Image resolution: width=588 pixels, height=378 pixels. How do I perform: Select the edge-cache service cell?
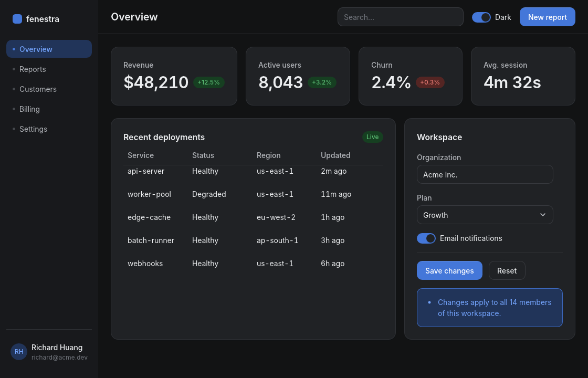click(149, 217)
